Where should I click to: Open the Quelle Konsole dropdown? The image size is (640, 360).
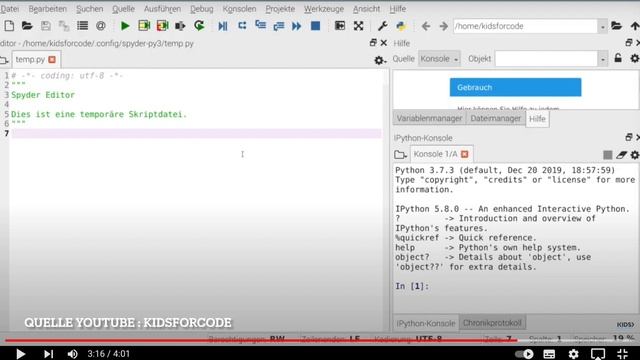coord(439,59)
